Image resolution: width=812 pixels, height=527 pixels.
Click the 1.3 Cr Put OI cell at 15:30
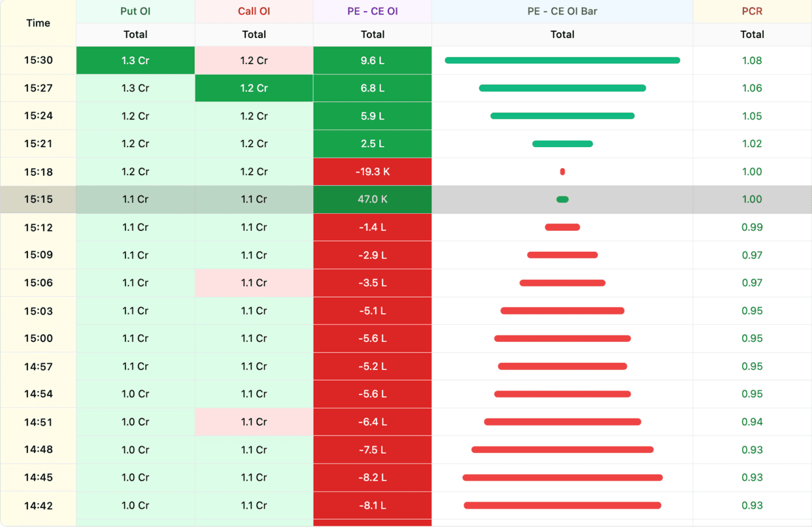pyautogui.click(x=136, y=60)
